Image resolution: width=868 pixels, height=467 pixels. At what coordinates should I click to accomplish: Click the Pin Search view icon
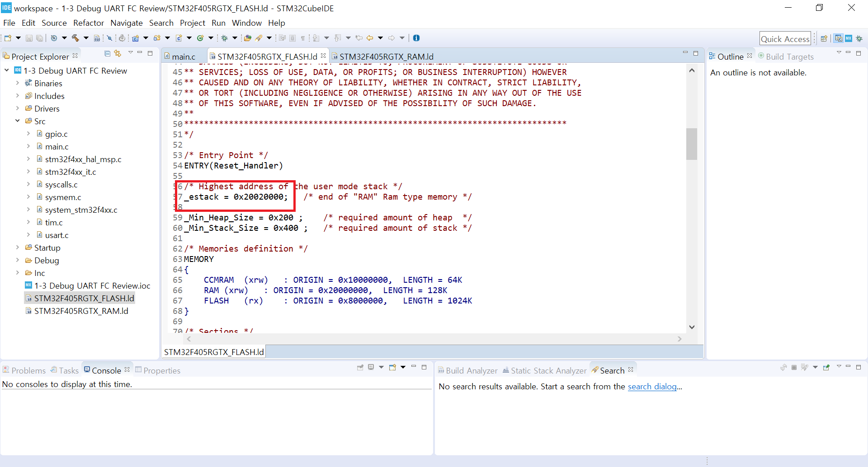(x=826, y=367)
